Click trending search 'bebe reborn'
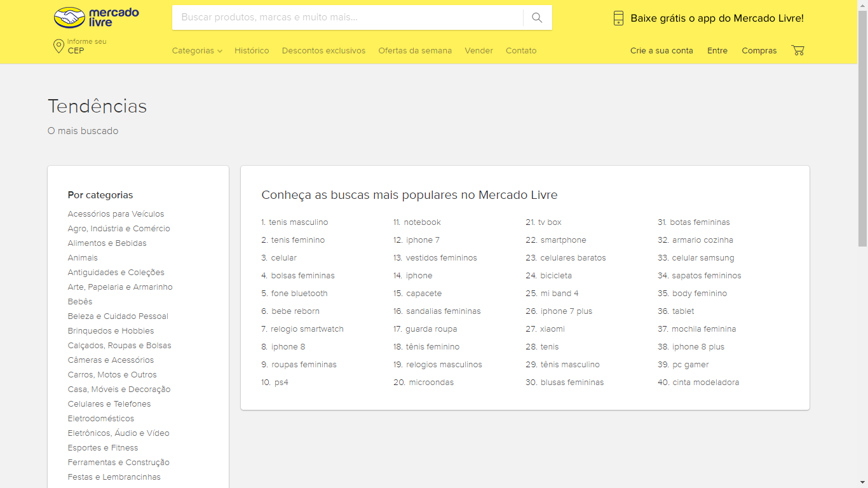This screenshot has height=488, width=868. click(295, 311)
